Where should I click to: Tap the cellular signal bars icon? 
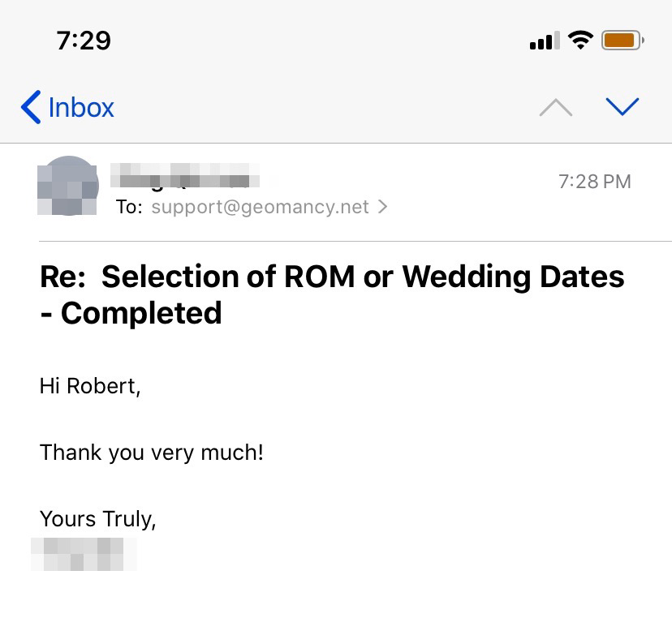(x=544, y=41)
